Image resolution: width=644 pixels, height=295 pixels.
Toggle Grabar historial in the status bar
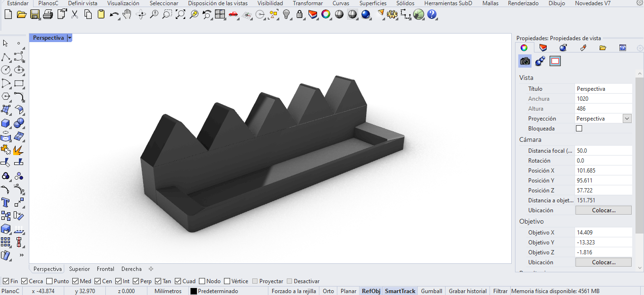(468, 291)
